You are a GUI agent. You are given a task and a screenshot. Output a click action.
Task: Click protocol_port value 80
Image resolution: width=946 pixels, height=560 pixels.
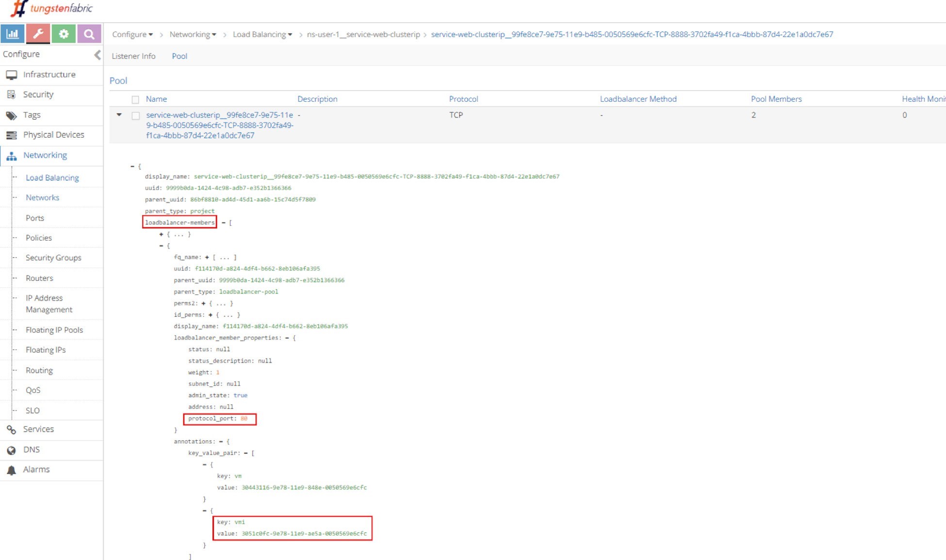[244, 418]
